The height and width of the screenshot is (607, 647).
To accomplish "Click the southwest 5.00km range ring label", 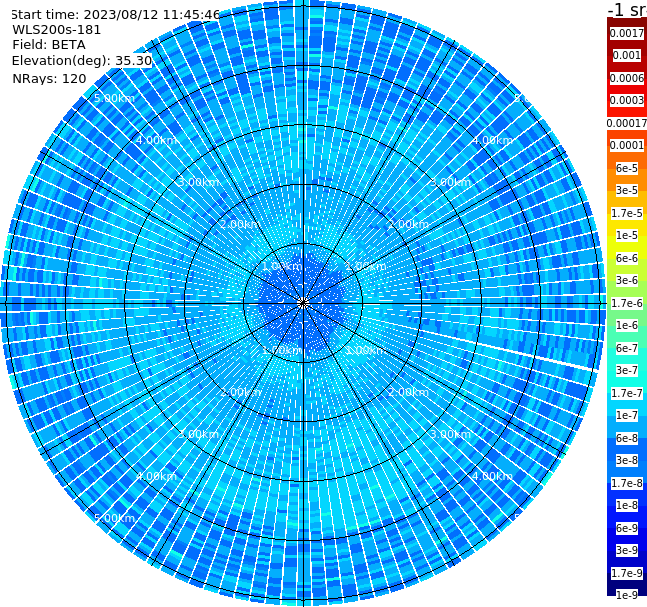I will [x=114, y=518].
